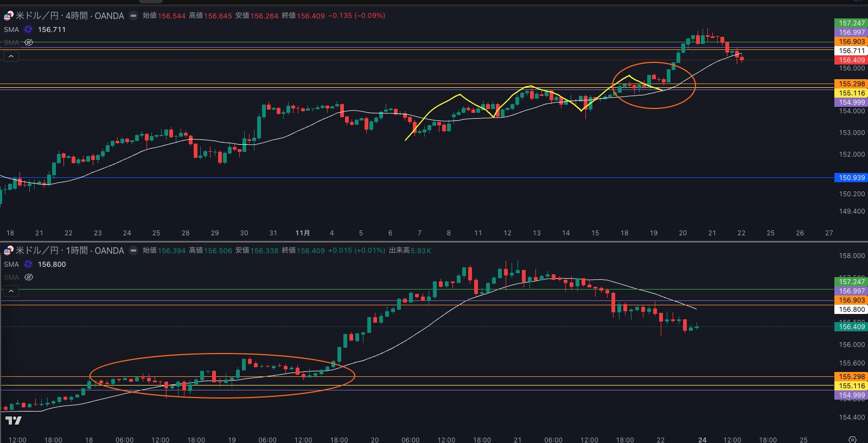
Task: Show the hidden SMA indicator on 4-hour chart
Action: coord(29,42)
